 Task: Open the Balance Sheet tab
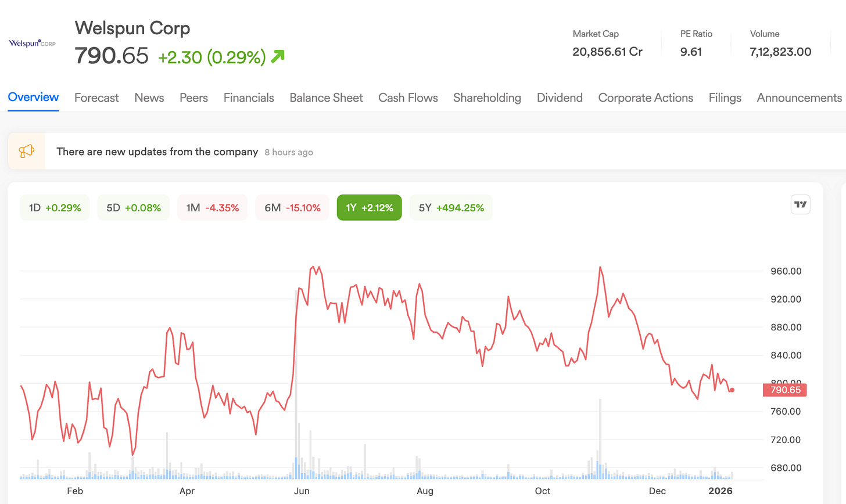(x=326, y=98)
